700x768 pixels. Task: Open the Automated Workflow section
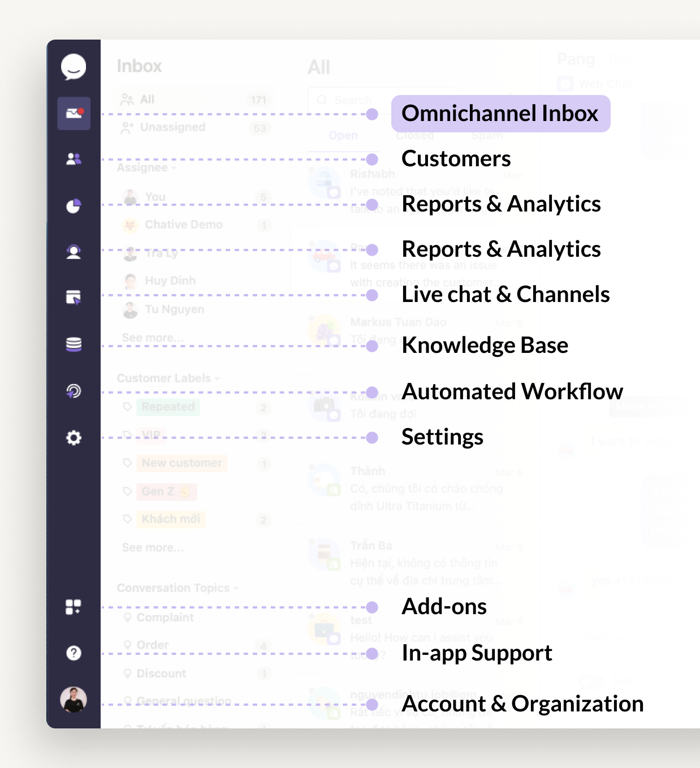[74, 391]
